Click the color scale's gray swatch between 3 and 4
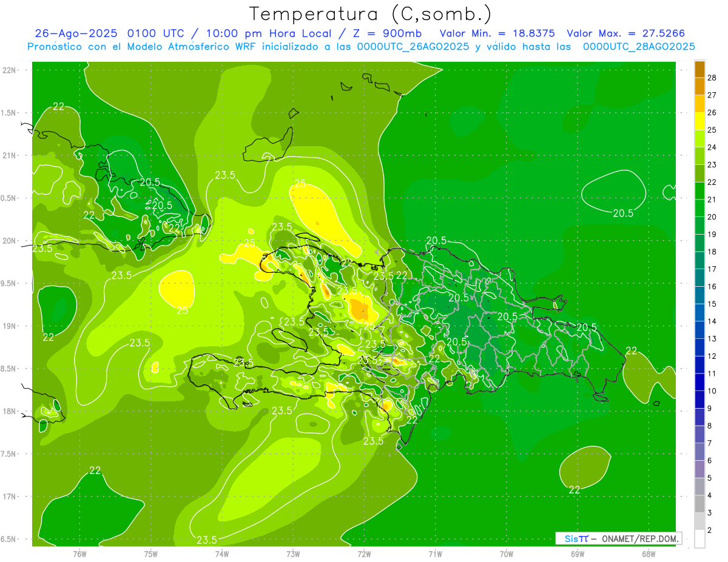 pyautogui.click(x=699, y=504)
